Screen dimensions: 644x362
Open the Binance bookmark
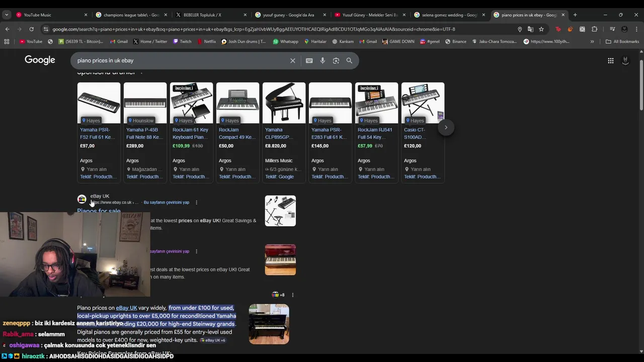[455, 41]
